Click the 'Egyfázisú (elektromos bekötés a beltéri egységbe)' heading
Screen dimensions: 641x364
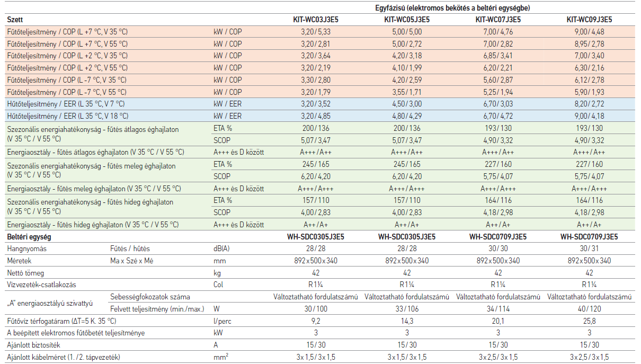pyautogui.click(x=452, y=7)
